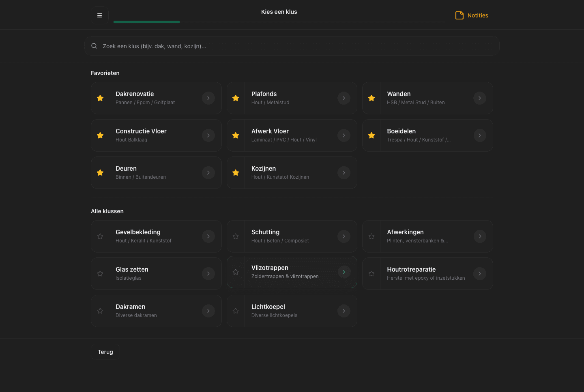Open Wanden via its chevron arrow
584x392 pixels.
pos(479,98)
